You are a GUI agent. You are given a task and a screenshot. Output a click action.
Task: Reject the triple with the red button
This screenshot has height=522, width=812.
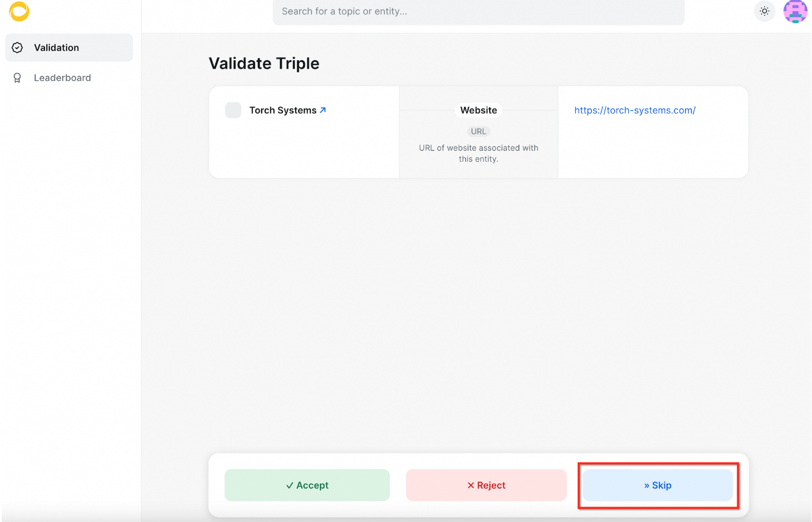coord(486,485)
